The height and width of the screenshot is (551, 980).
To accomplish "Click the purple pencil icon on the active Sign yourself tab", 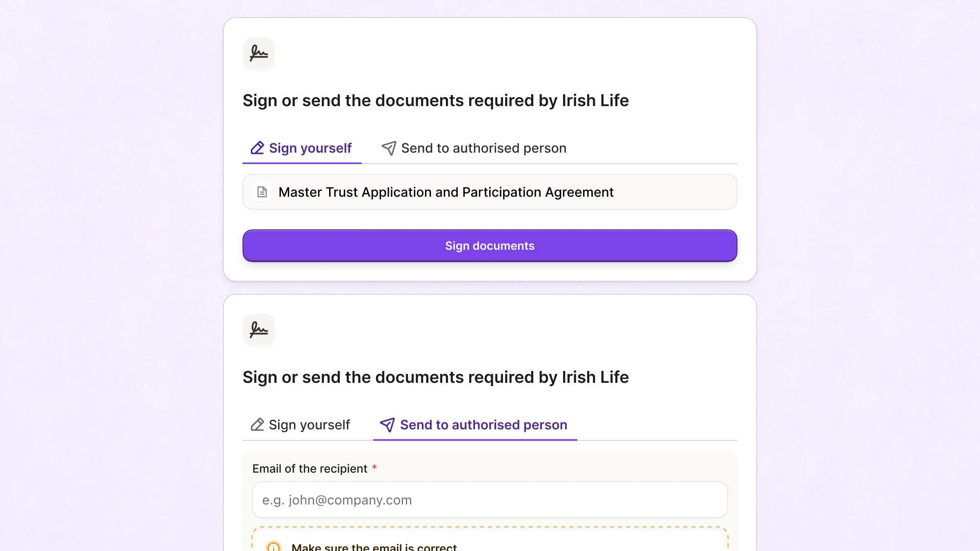I will click(x=257, y=148).
